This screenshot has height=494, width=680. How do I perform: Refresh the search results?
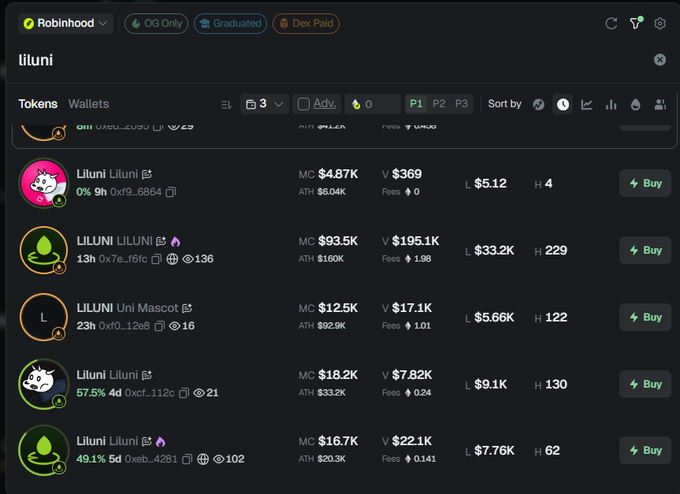point(611,23)
